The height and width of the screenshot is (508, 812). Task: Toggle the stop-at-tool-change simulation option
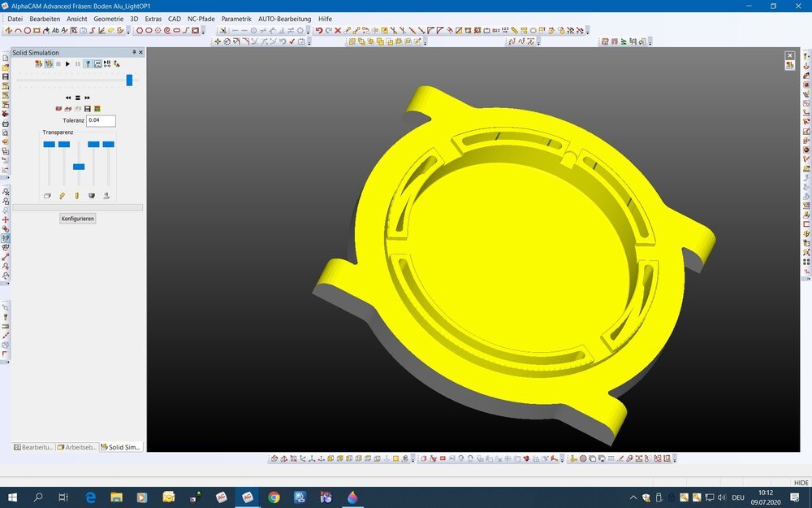106,63
